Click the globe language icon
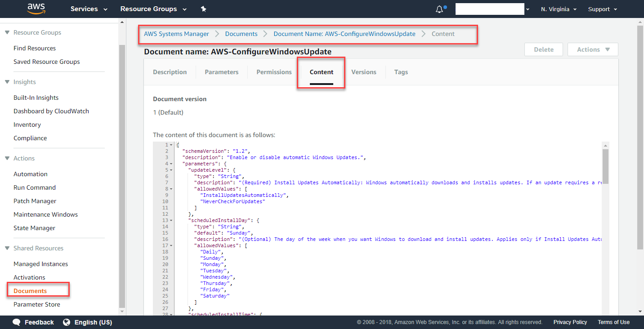This screenshot has height=329, width=644. tap(67, 322)
